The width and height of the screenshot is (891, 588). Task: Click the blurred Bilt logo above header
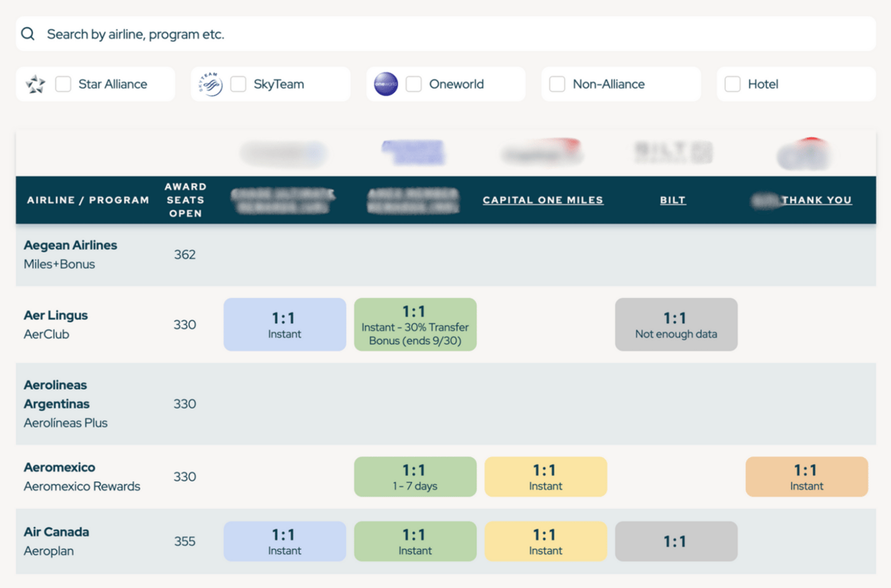pos(673,152)
